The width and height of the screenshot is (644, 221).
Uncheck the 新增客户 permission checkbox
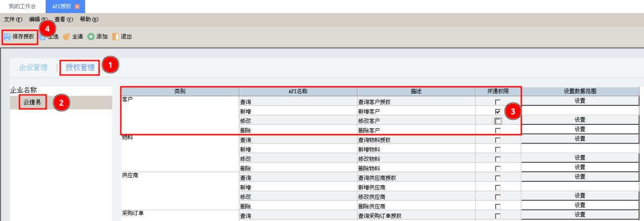coord(498,111)
